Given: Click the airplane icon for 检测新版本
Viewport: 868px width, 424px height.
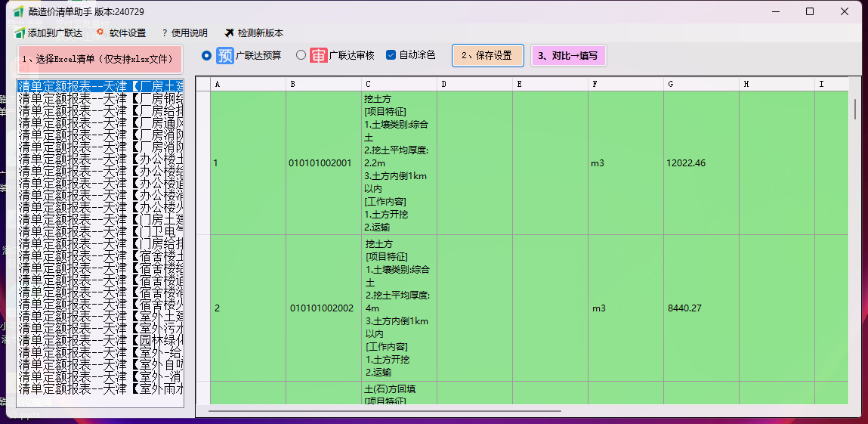Looking at the screenshot, I should click(230, 32).
